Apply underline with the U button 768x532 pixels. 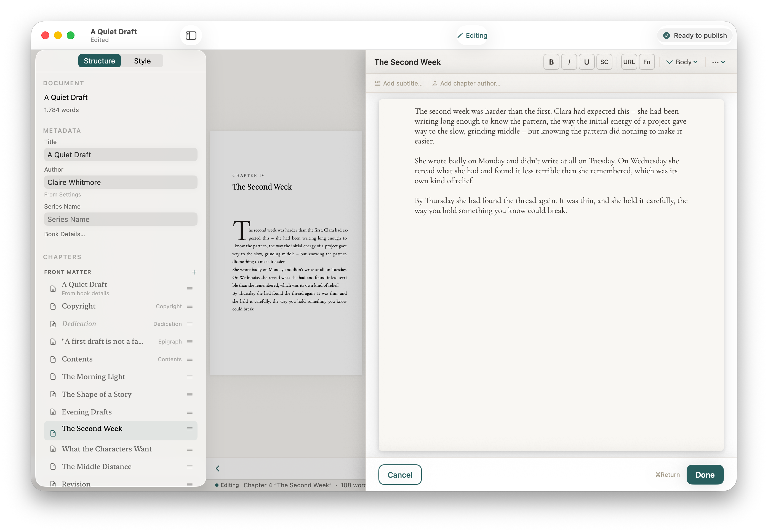[x=587, y=62]
